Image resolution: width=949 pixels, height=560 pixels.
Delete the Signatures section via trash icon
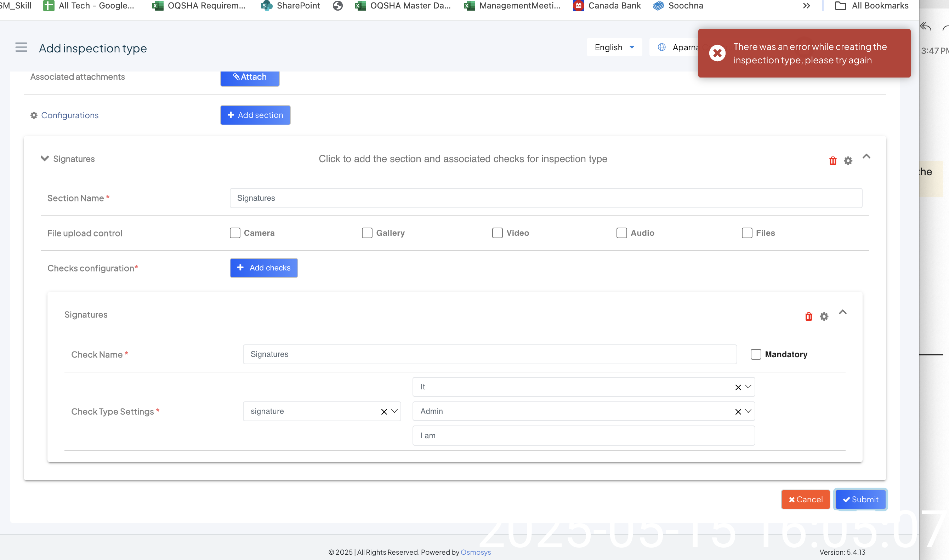pyautogui.click(x=832, y=161)
